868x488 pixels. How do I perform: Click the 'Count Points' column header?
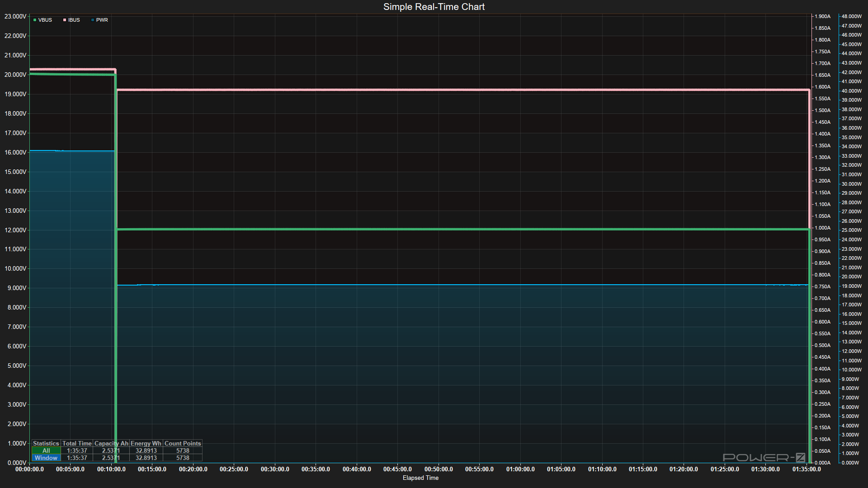pos(183,443)
